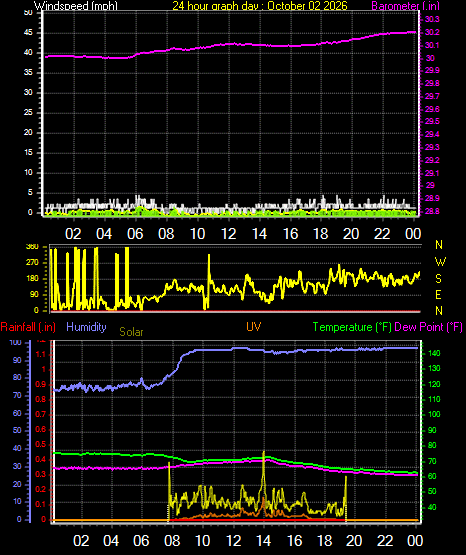Click the 0.5 rainfall scale value
The height and width of the screenshot is (555, 466).
[x=41, y=444]
